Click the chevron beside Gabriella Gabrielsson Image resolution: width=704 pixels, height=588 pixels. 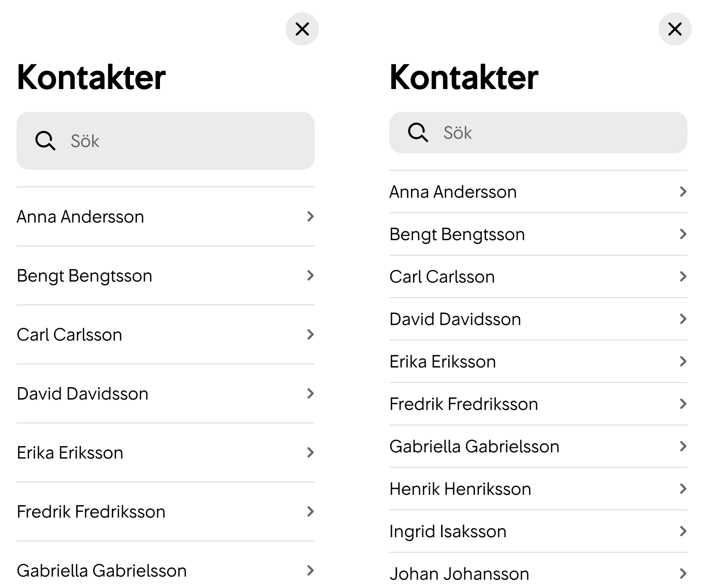(x=311, y=570)
